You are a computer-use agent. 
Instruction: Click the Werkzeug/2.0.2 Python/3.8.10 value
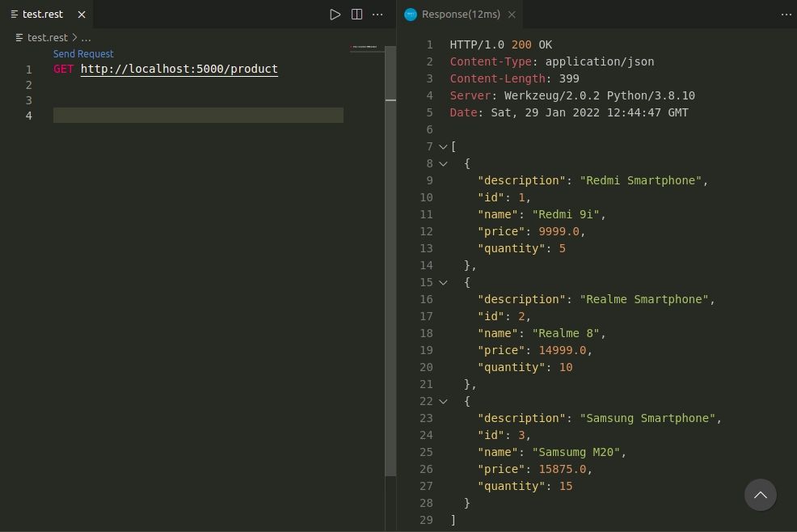pos(600,95)
